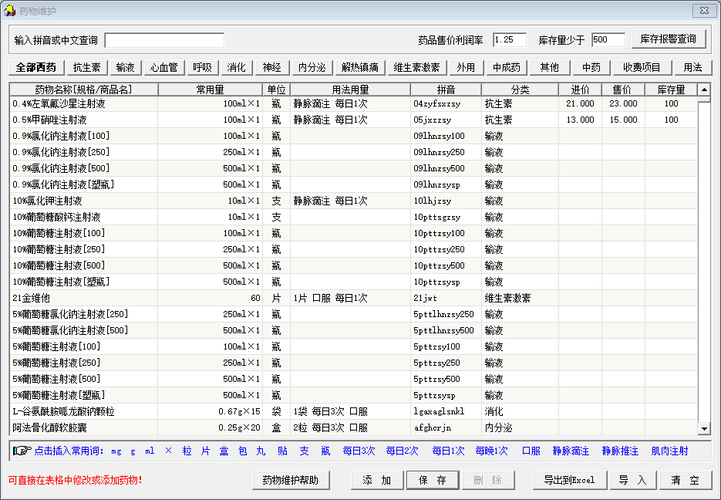The image size is (721, 500).
Task: Click the 药物名称 column header
Action: (x=84, y=89)
